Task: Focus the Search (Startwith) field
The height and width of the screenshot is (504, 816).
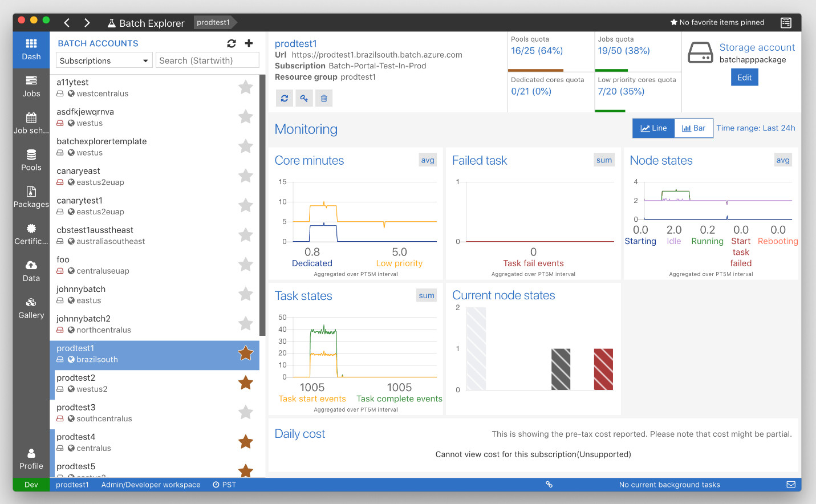Action: tap(208, 60)
